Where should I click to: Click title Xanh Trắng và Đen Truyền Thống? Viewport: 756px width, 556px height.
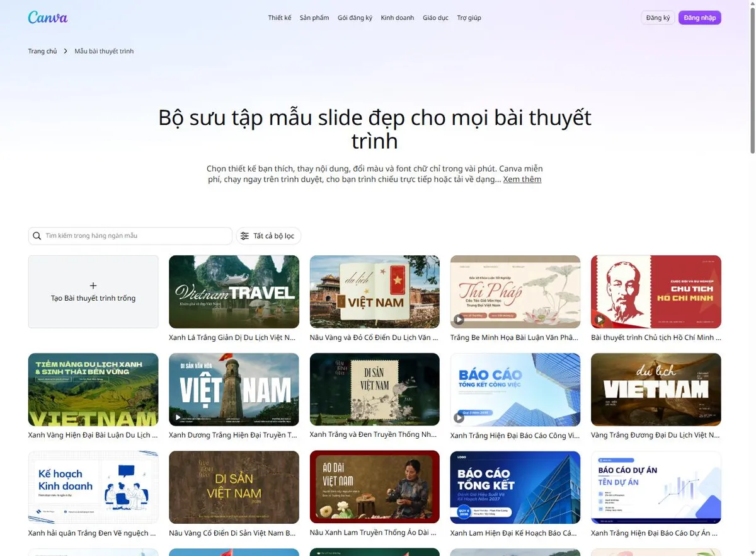(374, 435)
